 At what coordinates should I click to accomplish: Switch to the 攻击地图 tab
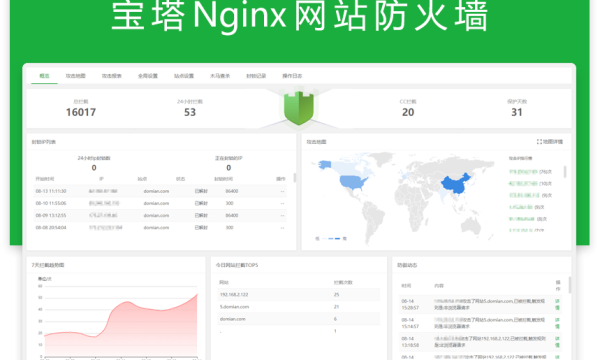(75, 76)
